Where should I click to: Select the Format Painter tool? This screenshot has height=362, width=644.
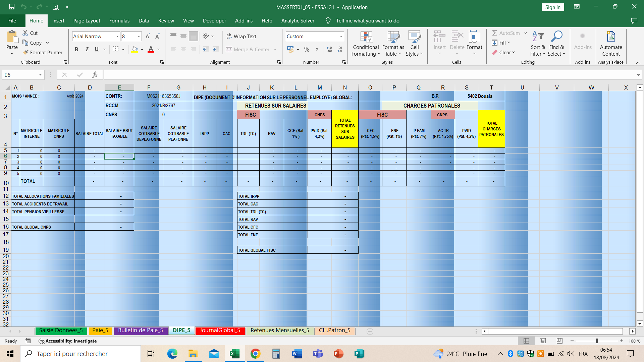(x=43, y=52)
